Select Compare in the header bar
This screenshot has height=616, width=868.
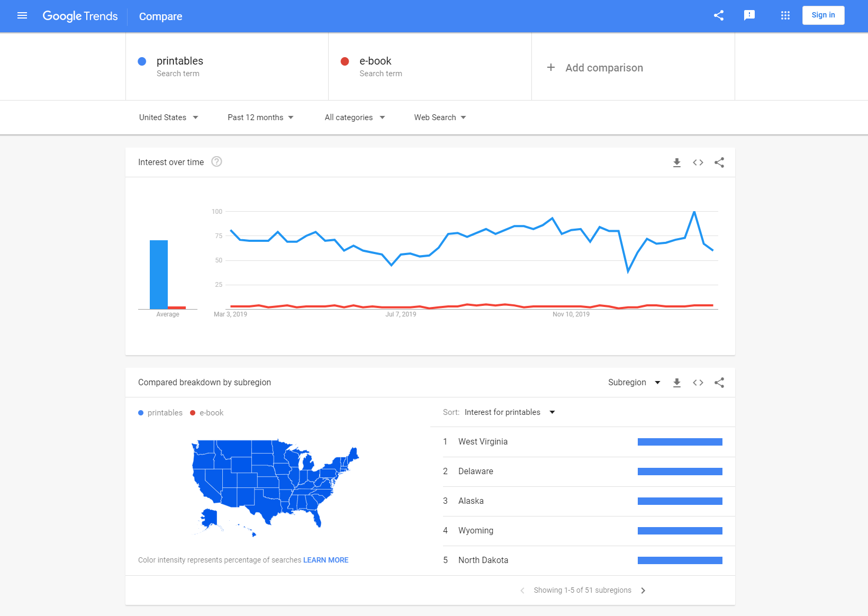[160, 16]
